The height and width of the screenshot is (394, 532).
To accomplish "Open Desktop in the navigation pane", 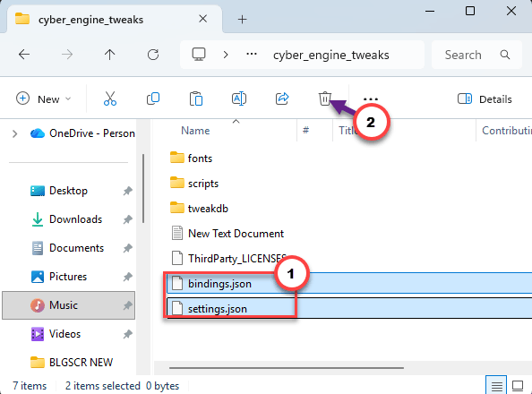I will pos(68,191).
